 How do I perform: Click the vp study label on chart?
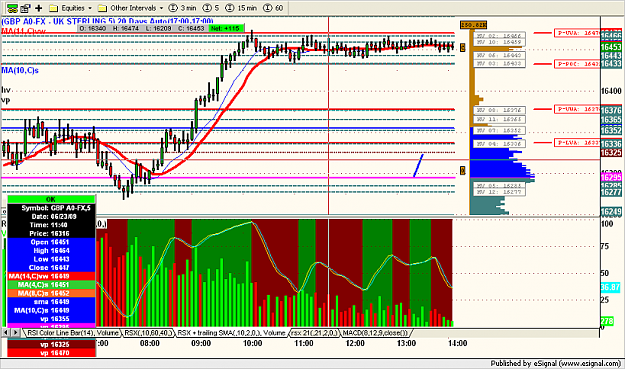(5, 100)
